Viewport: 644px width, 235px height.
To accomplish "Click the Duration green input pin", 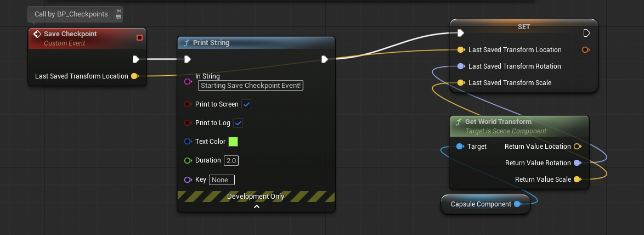I will 188,160.
